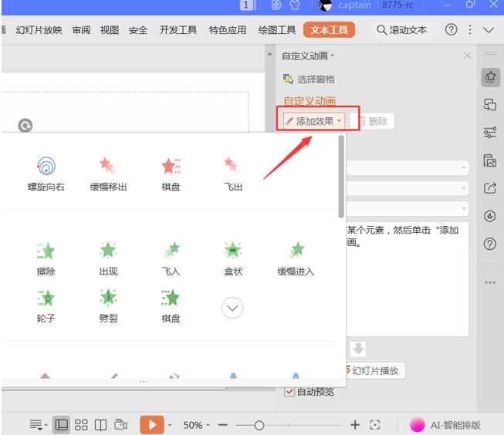Click the skin shirt icon in title bar

pyautogui.click(x=295, y=5)
